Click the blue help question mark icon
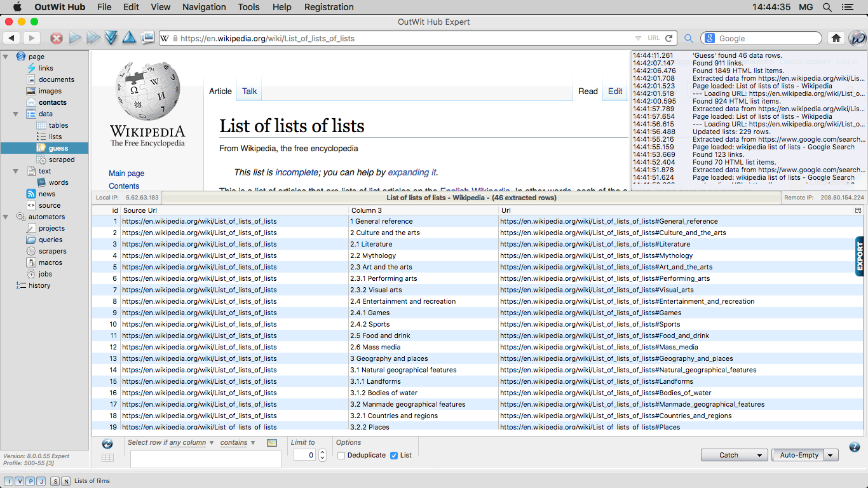Image resolution: width=868 pixels, height=488 pixels. 855,447
